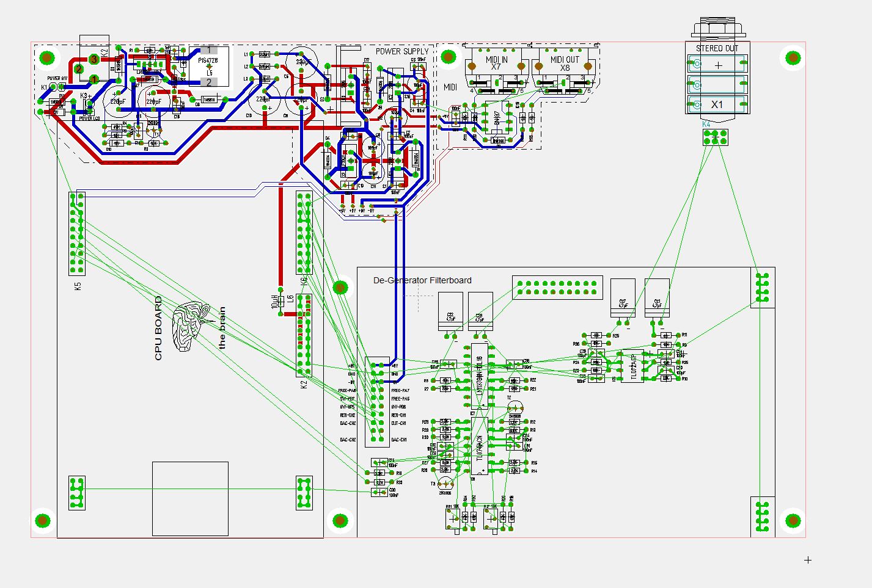Click the MIDI section label
Image resolution: width=872 pixels, height=588 pixels.
(450, 87)
